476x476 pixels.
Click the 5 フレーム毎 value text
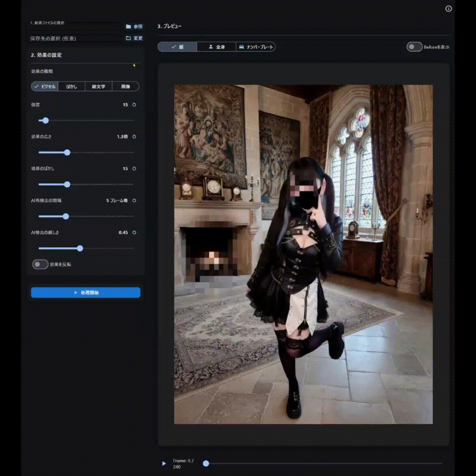(x=117, y=200)
